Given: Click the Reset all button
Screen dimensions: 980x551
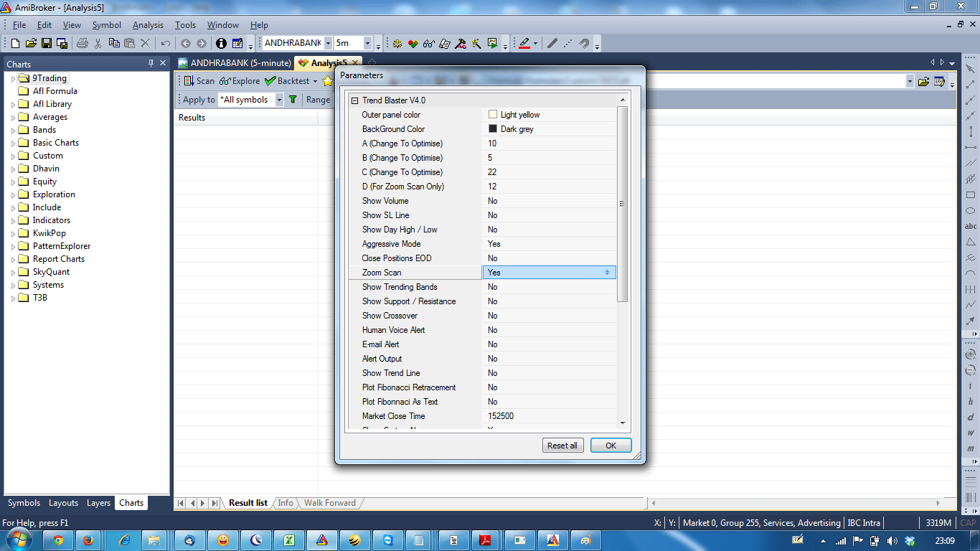Looking at the screenshot, I should 562,446.
